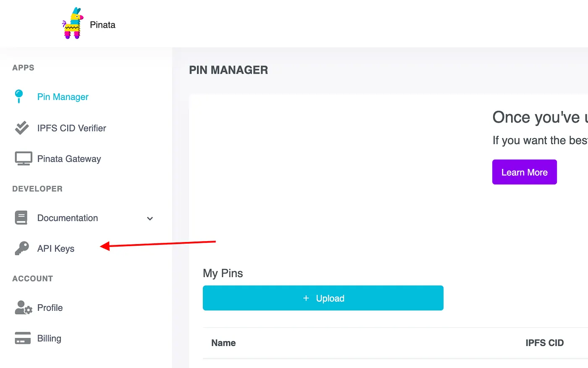Click the Pinata Gateway monitor icon
The image size is (588, 368).
(24, 158)
